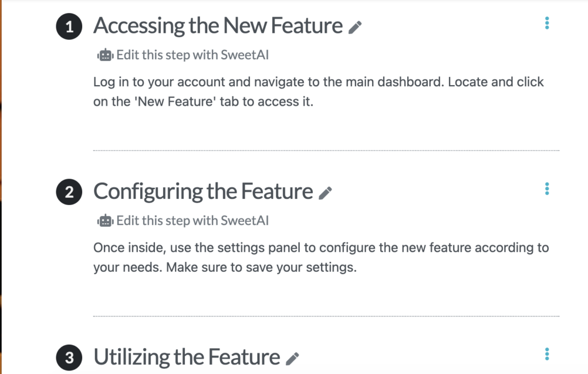Click the description text starting 'Log in to your account'
This screenshot has width=588, height=374.
pos(318,91)
